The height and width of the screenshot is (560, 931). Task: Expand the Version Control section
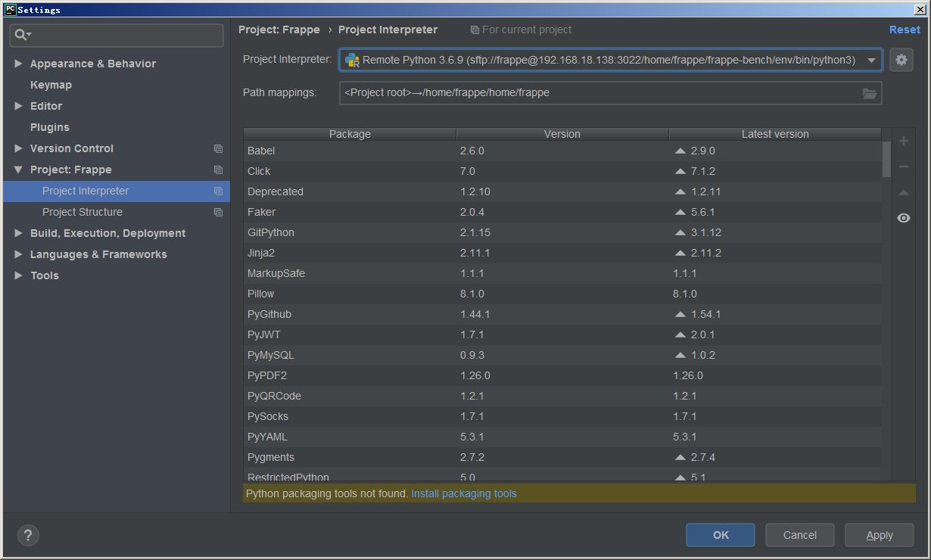coord(18,148)
